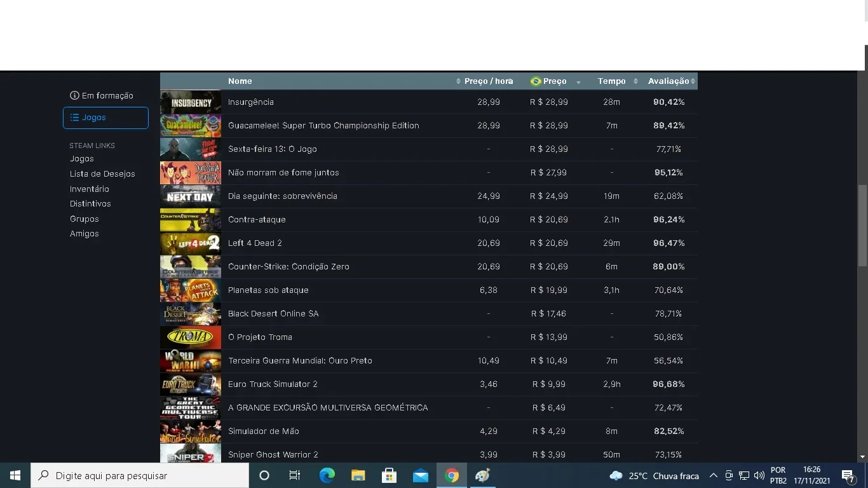868x488 pixels.
Task: Open the Don't Starve Together thumbnail
Action: click(191, 172)
